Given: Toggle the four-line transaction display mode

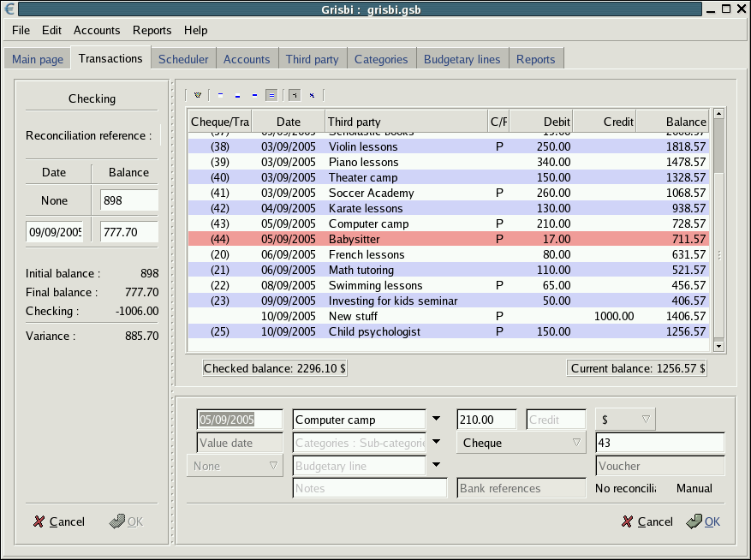Looking at the screenshot, I should [271, 95].
